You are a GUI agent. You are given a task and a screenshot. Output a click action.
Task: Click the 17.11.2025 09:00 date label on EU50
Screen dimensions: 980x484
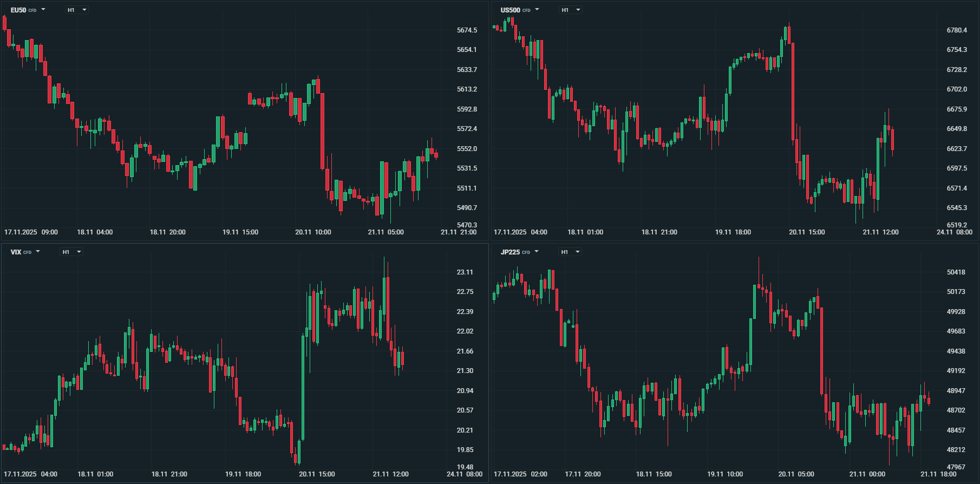point(31,232)
